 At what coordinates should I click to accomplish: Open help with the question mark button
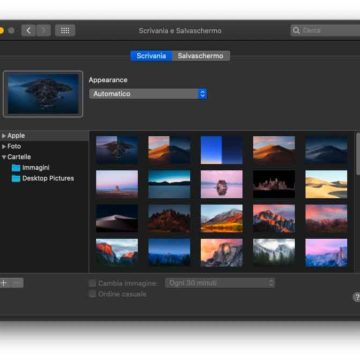pyautogui.click(x=356, y=297)
